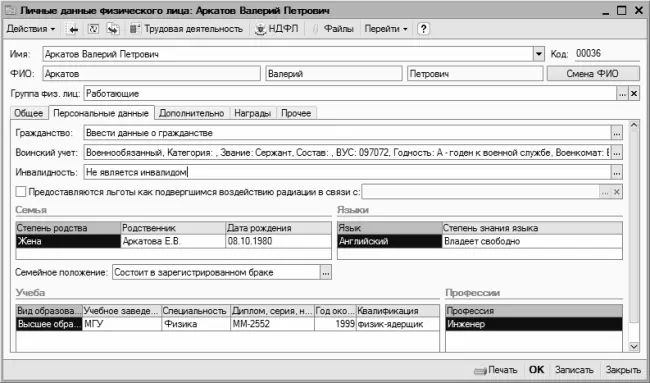Select Владеет свободно cell

[x=532, y=241]
